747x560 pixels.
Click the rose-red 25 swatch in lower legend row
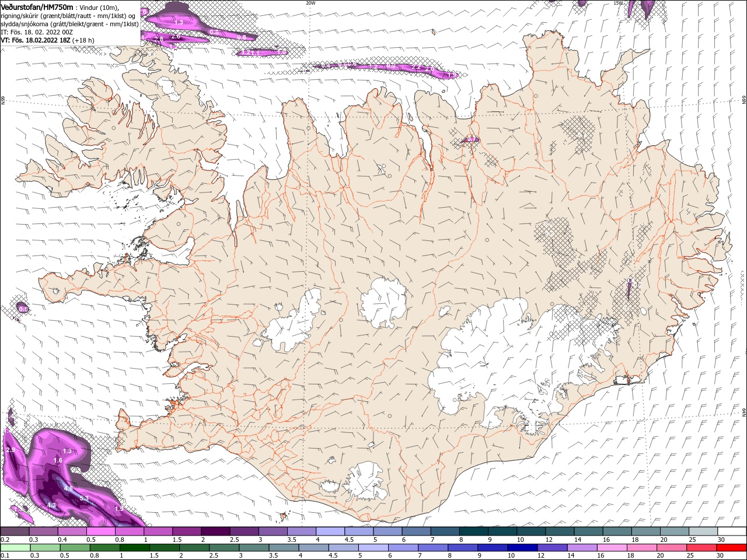[701, 548]
